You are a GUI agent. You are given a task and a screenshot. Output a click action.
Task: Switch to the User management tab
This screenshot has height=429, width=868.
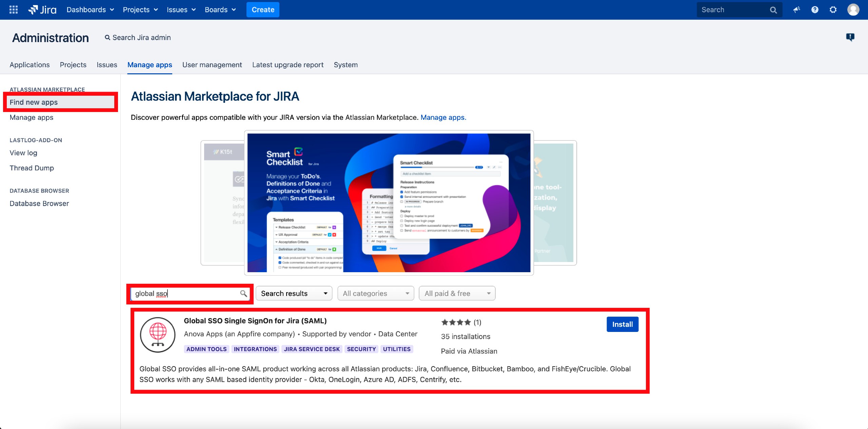pyautogui.click(x=212, y=64)
